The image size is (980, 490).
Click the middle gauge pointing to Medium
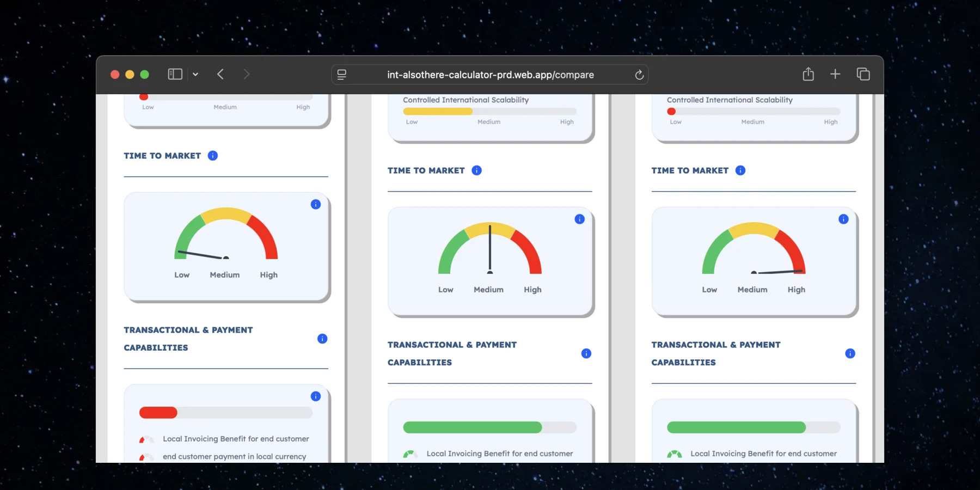coord(490,248)
